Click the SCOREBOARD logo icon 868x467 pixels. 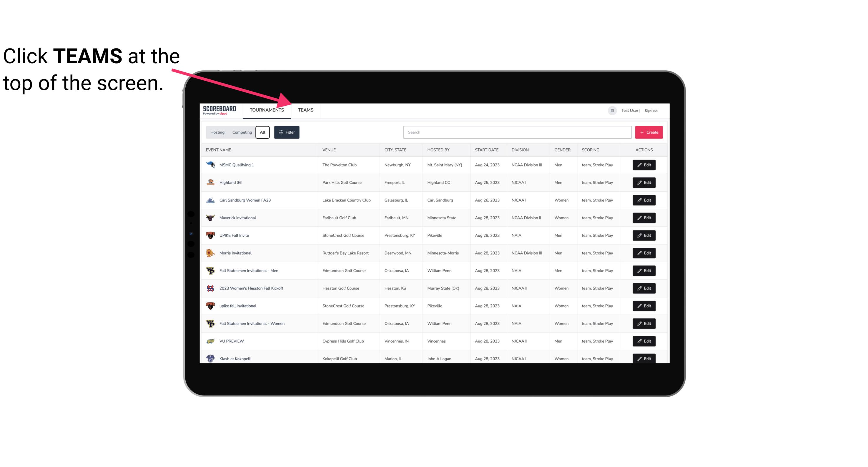coord(220,110)
